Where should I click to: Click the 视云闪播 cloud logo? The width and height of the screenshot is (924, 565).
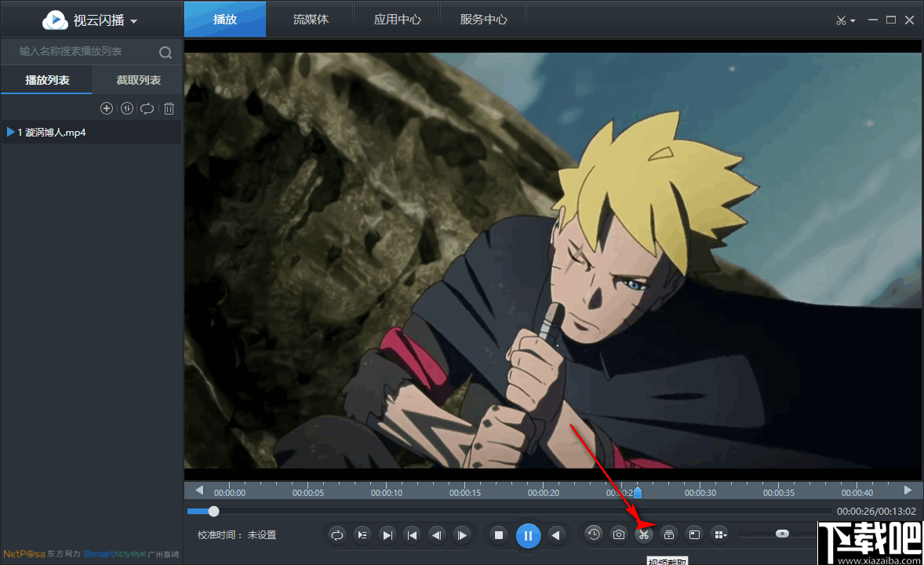(x=55, y=20)
